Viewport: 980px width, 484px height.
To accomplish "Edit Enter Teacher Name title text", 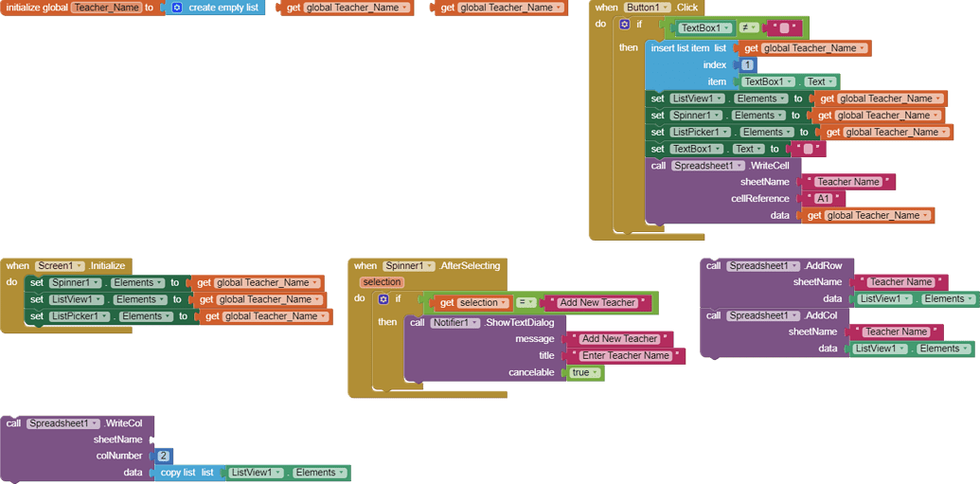I will (625, 355).
